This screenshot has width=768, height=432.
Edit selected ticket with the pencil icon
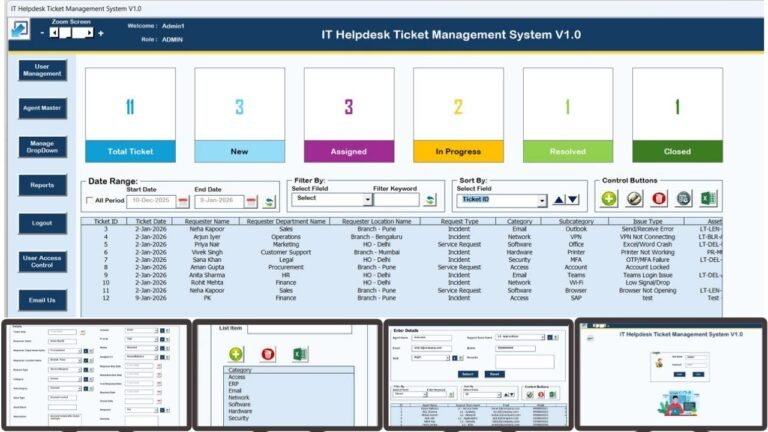(634, 198)
